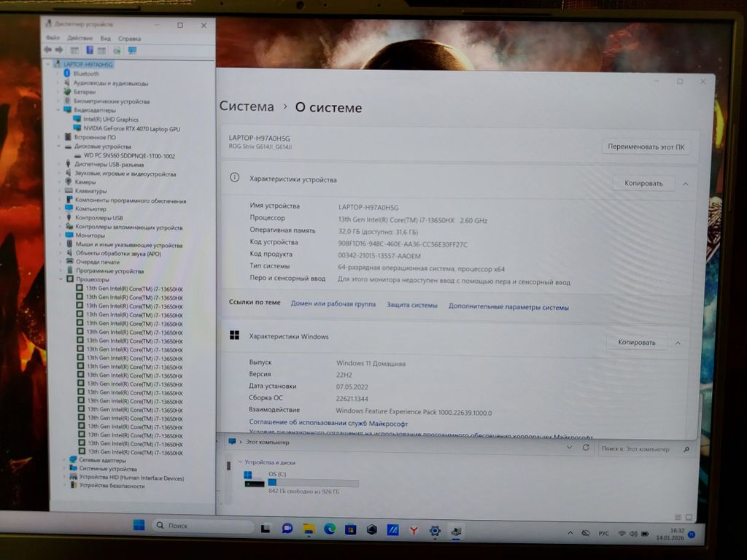Screen dimensions: 747x560
Task: Click the Back arrow in Device Manager toolbar
Action: (x=48, y=50)
